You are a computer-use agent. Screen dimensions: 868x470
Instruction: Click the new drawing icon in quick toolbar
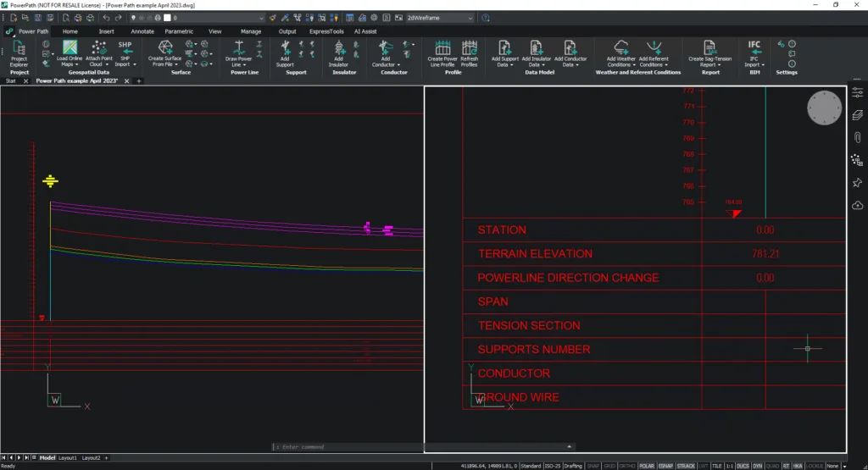(14, 18)
